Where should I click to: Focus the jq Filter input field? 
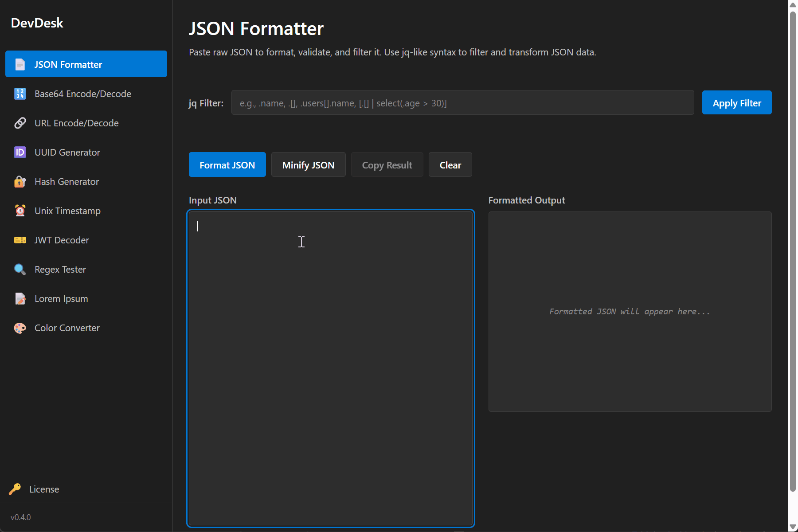pyautogui.click(x=462, y=103)
